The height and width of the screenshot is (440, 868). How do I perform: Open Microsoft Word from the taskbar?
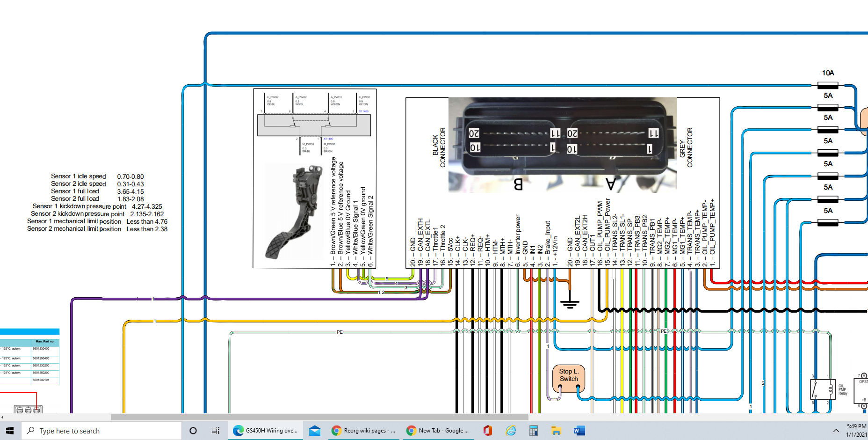tap(579, 431)
